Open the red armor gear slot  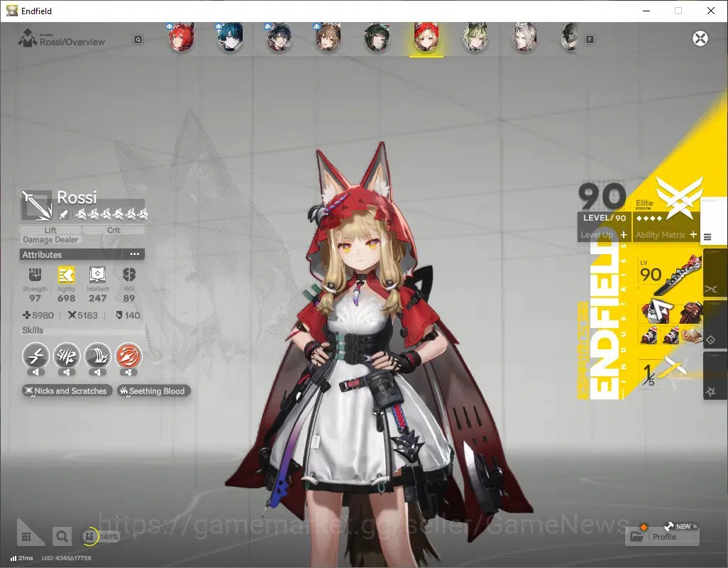click(x=655, y=312)
